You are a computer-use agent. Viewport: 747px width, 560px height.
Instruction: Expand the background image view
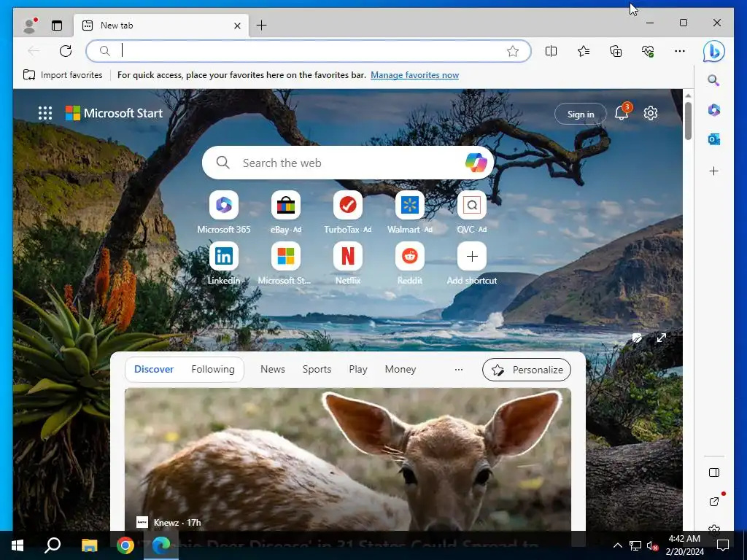661,338
